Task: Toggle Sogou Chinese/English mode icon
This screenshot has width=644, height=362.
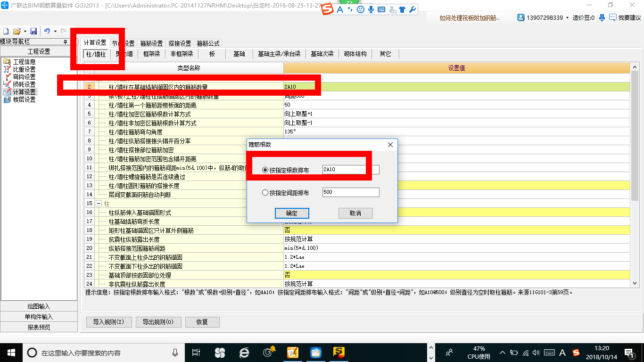Action: click(340, 9)
